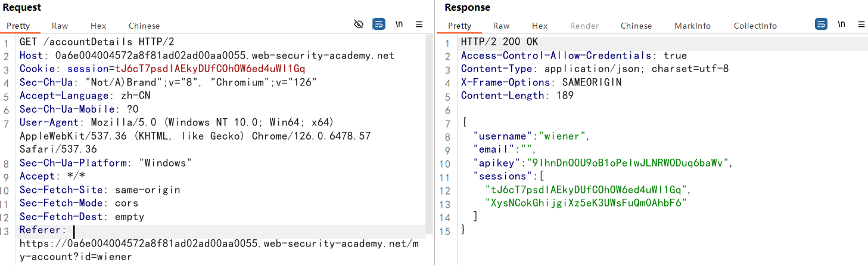This screenshot has height=265, width=868.
Task: Toggle word wrap icon in Request panel
Action: click(378, 24)
